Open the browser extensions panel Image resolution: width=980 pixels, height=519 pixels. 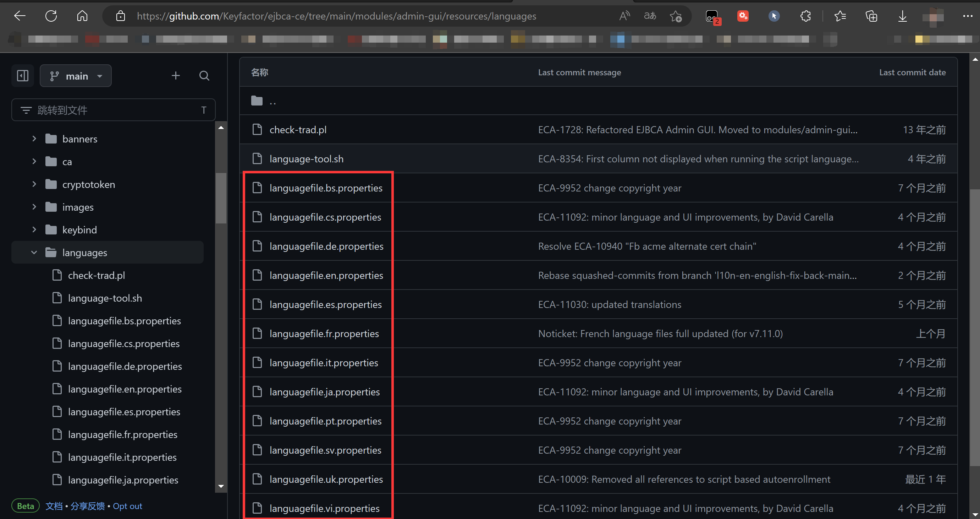805,16
